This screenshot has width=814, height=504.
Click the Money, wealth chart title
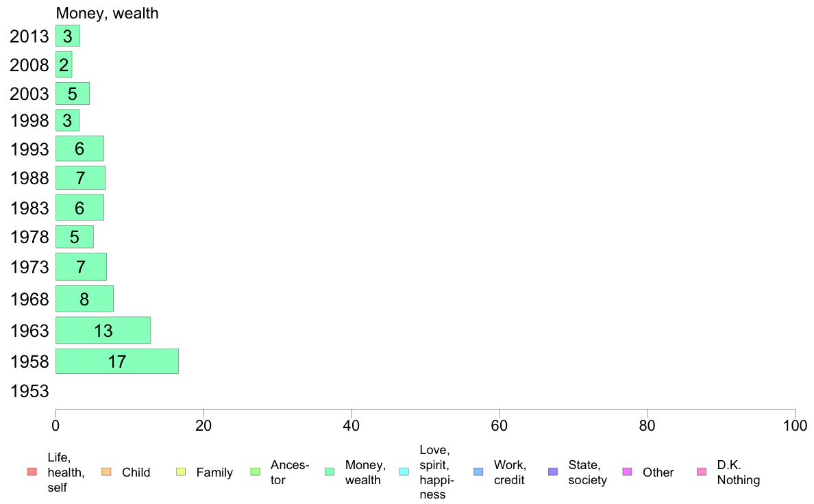(x=107, y=13)
